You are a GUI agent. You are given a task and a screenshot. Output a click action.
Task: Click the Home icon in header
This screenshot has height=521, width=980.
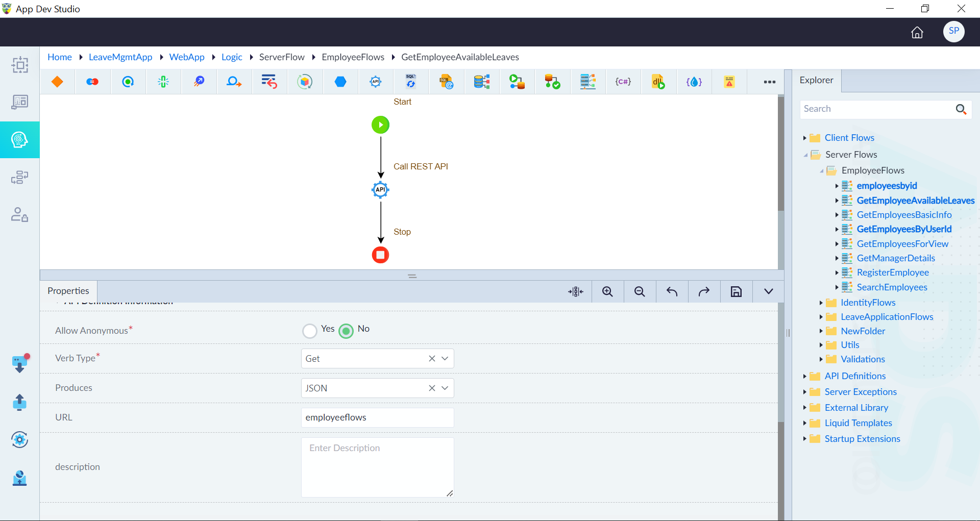click(x=917, y=33)
